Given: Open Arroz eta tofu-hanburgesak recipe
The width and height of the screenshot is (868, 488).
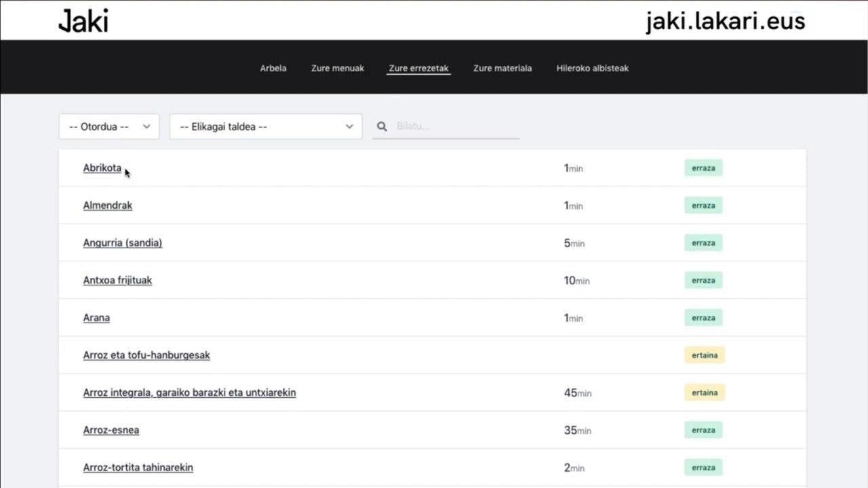Looking at the screenshot, I should point(146,355).
